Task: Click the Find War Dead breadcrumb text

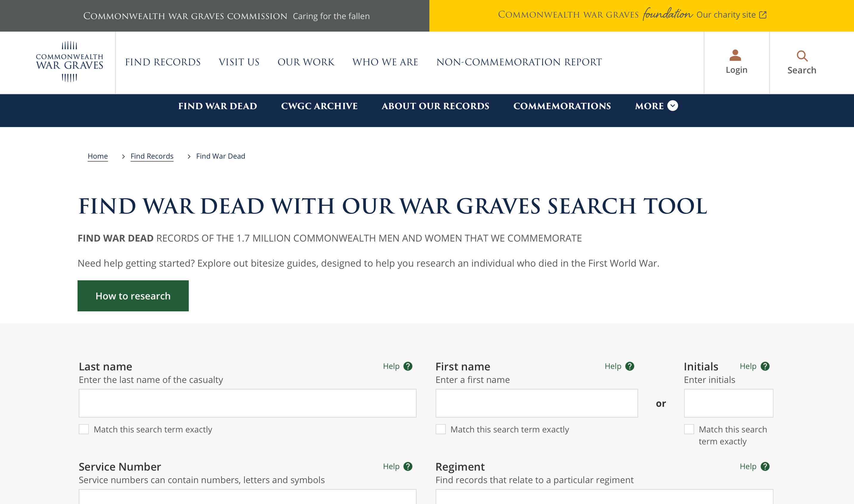Action: (x=221, y=156)
